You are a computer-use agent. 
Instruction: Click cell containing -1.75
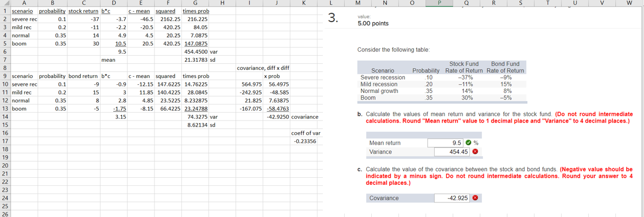(x=114, y=108)
